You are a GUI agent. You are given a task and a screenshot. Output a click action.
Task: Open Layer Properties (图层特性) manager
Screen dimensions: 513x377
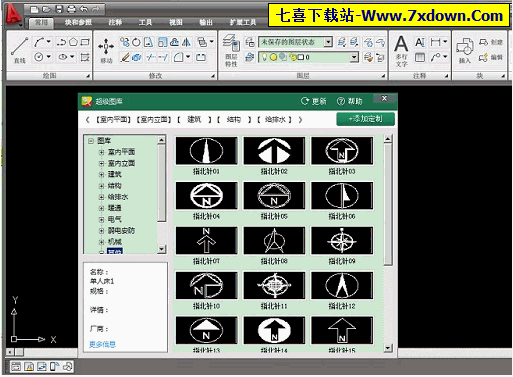231,50
